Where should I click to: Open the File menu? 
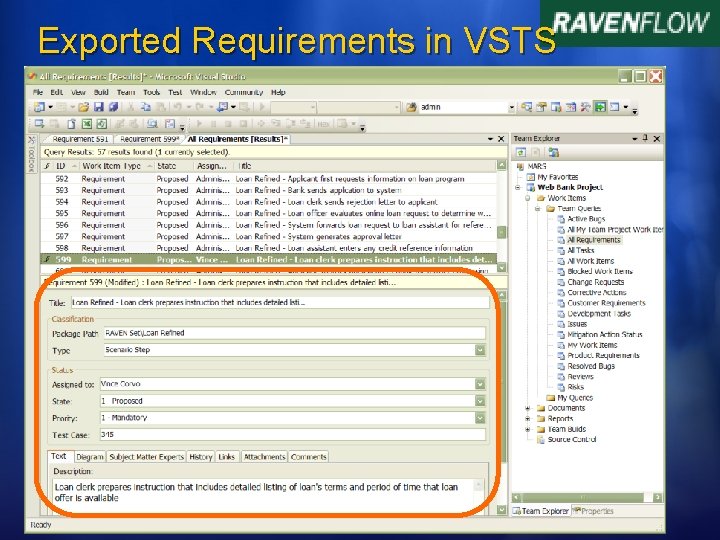coord(38,92)
